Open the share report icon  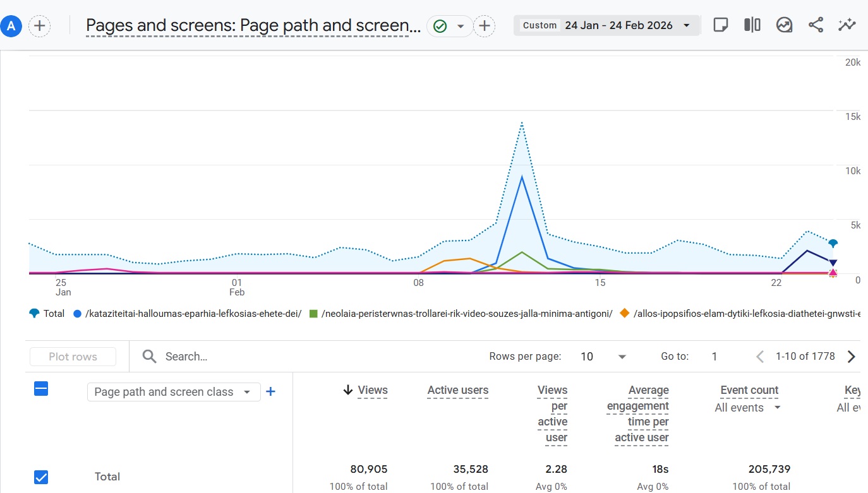pos(816,25)
